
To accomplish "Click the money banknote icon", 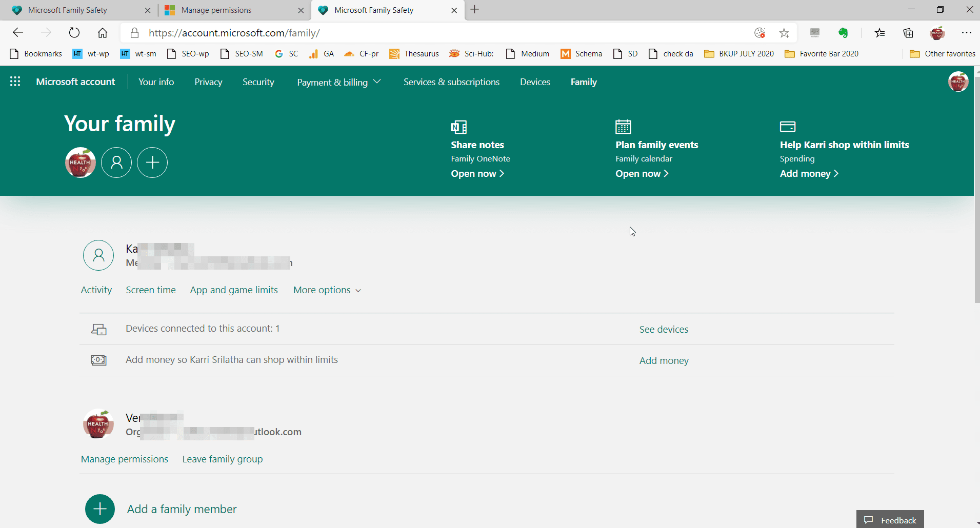I will click(x=98, y=360).
